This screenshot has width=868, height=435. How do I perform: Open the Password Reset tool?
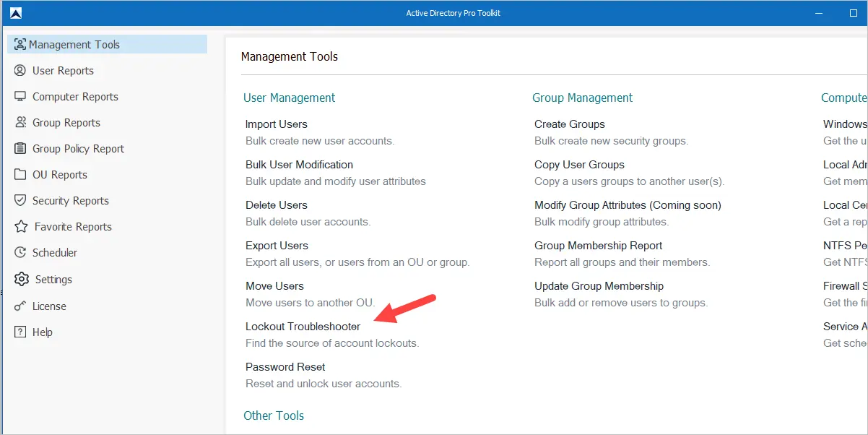[x=285, y=366]
